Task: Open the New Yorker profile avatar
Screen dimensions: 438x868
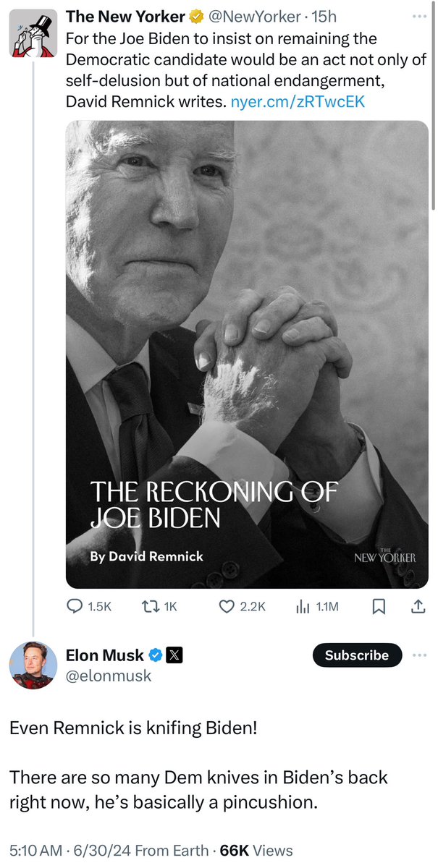Action: [33, 34]
